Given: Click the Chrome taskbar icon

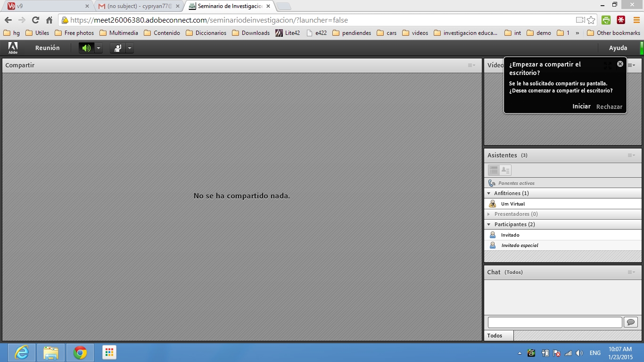Looking at the screenshot, I should (x=80, y=353).
